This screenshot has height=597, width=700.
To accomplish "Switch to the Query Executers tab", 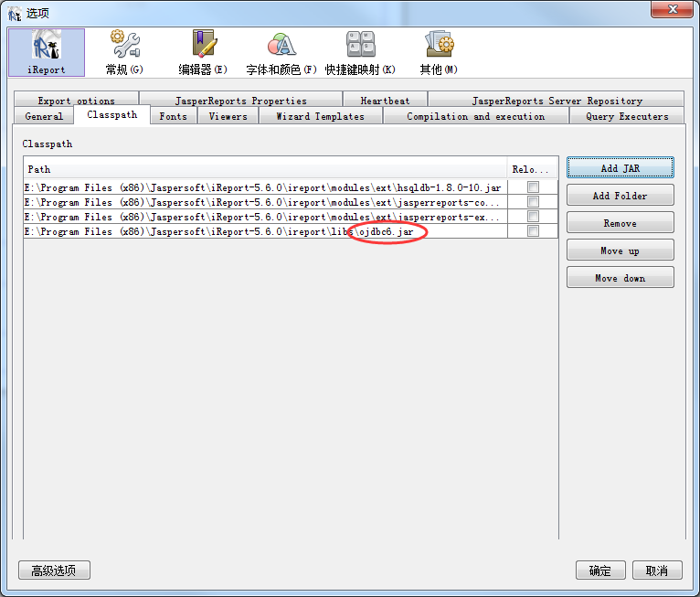I will coord(627,116).
